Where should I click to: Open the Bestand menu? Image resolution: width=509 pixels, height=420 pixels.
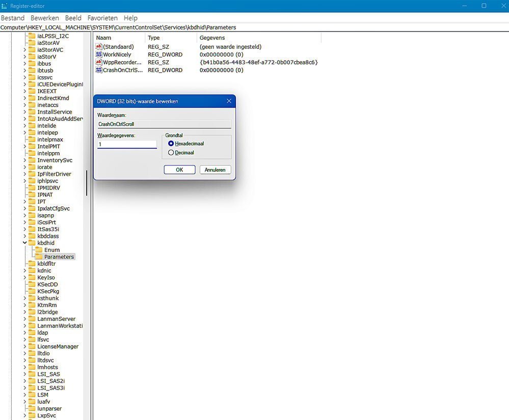(x=13, y=18)
